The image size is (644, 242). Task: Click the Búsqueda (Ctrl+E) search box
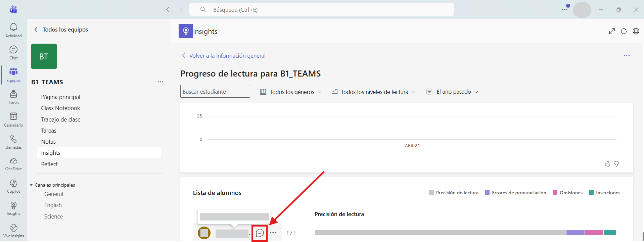tap(322, 9)
